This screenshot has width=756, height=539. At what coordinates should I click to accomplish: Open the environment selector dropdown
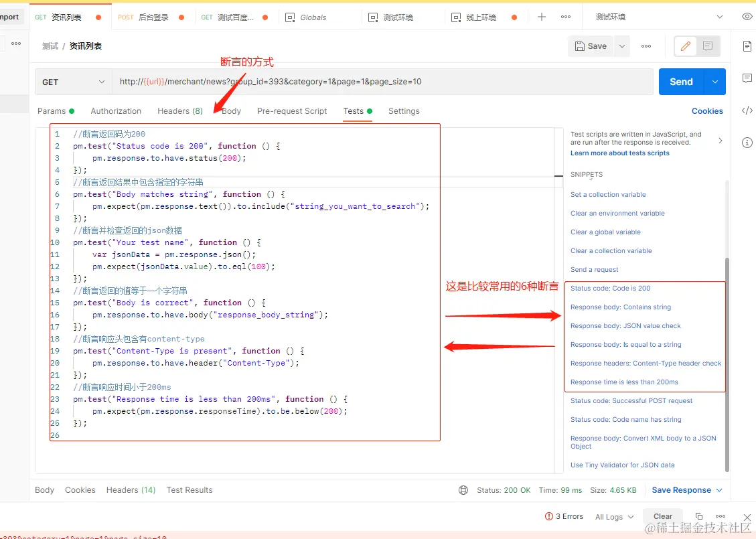(659, 17)
